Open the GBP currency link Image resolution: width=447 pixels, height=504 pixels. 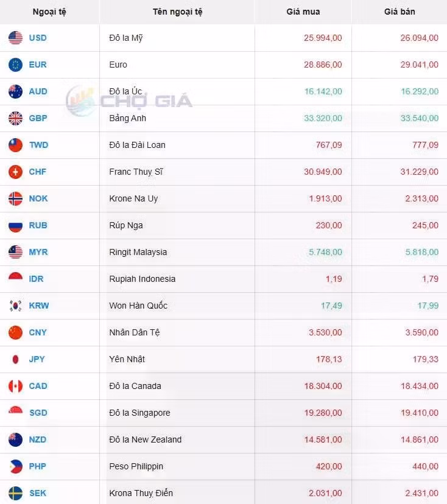[38, 118]
